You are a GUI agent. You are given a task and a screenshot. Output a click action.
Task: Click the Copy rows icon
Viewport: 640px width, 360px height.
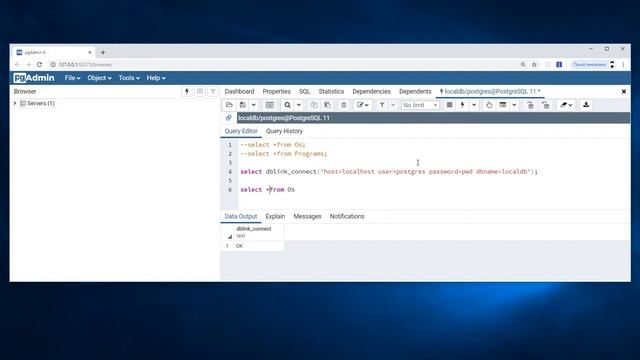pyautogui.click(x=314, y=105)
